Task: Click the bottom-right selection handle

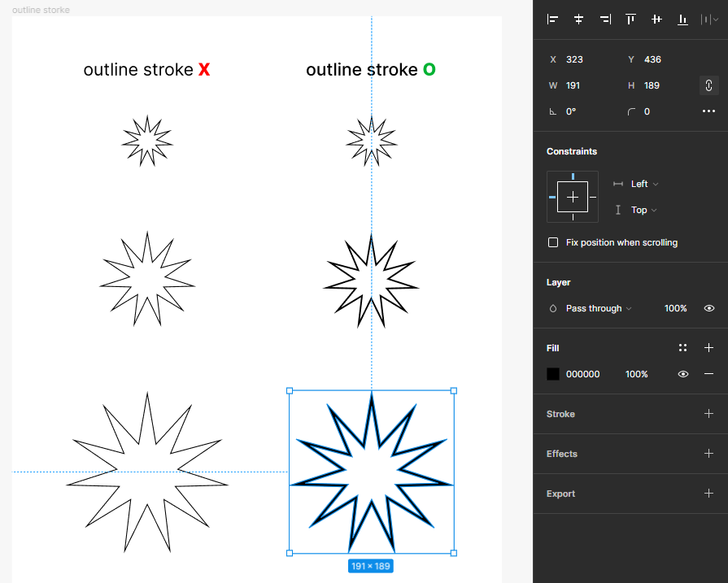Action: (x=454, y=553)
